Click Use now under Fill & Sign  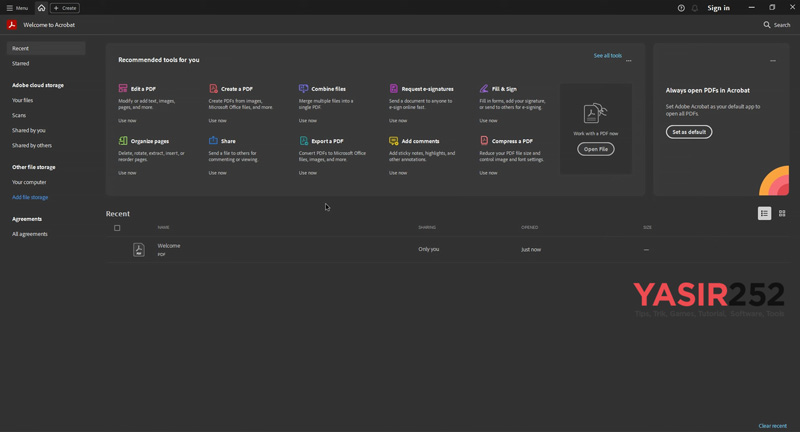[x=488, y=121]
